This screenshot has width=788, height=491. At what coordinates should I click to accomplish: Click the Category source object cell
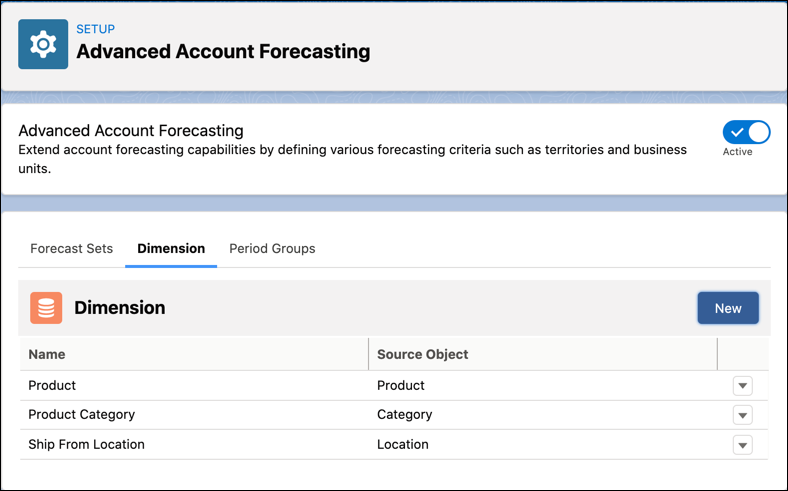click(405, 414)
